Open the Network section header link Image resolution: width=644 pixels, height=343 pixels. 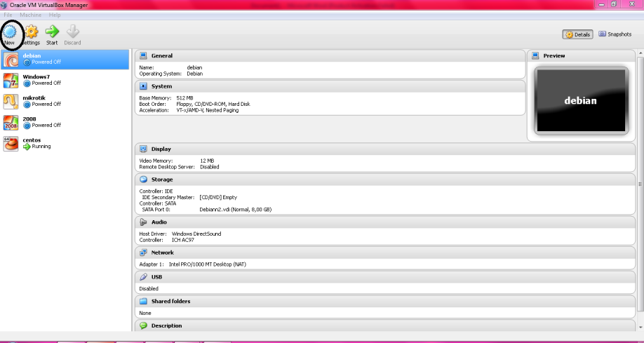click(x=162, y=253)
